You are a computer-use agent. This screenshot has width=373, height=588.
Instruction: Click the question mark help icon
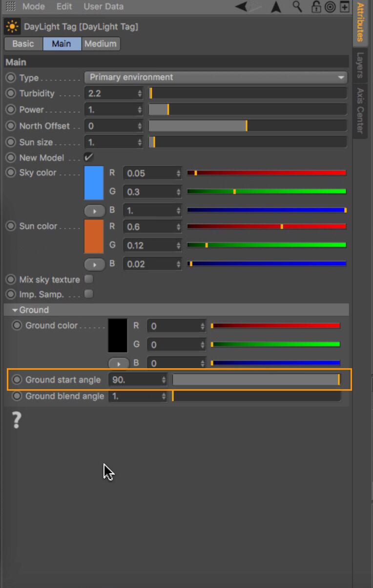coord(17,420)
